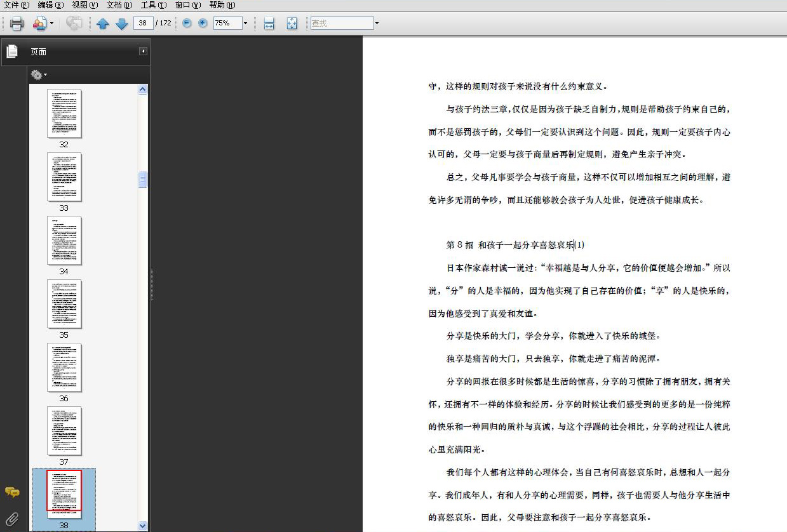Select page 34 thumbnail
Screen dimensions: 787x532
click(64, 241)
